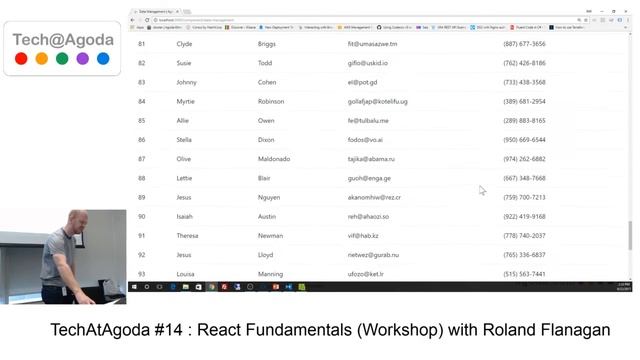Image resolution: width=640 pixels, height=360 pixels.
Task: Click phone number (765) 336-6837
Action: pyautogui.click(x=524, y=255)
